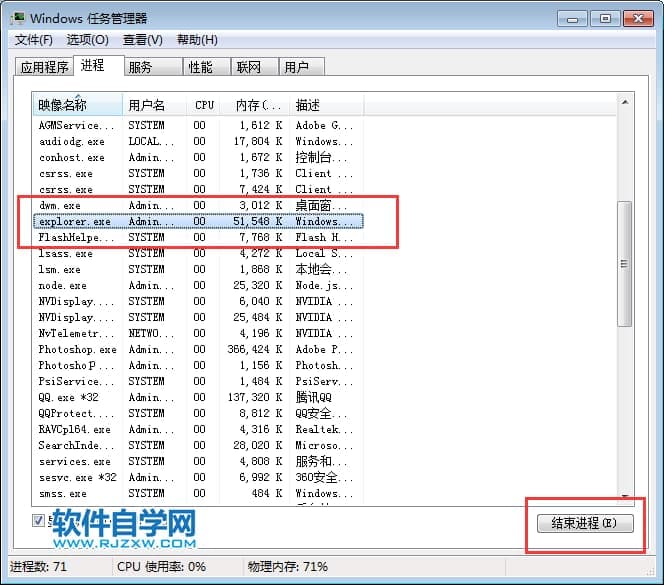
Task: Open the 文件(F) menu
Action: point(33,40)
